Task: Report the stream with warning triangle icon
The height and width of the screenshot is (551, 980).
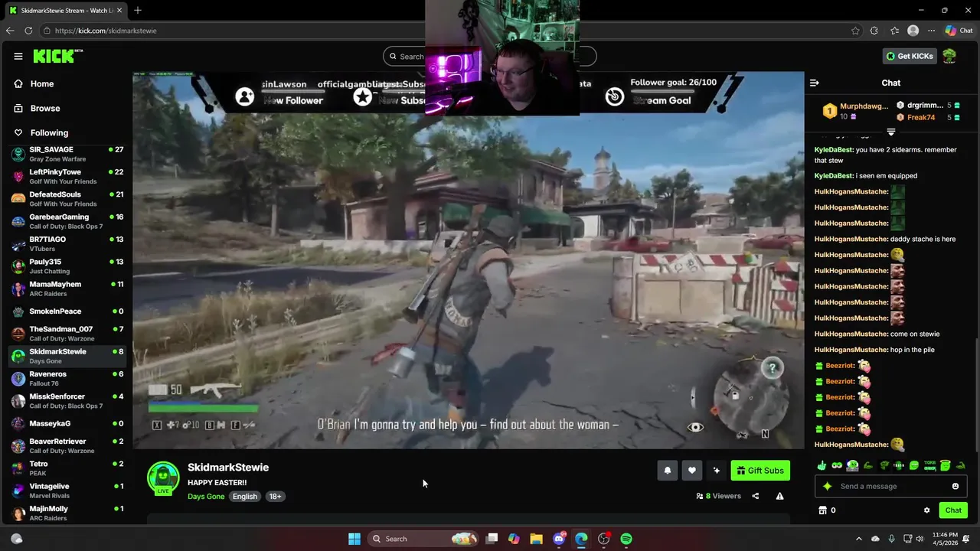Action: coord(779,496)
